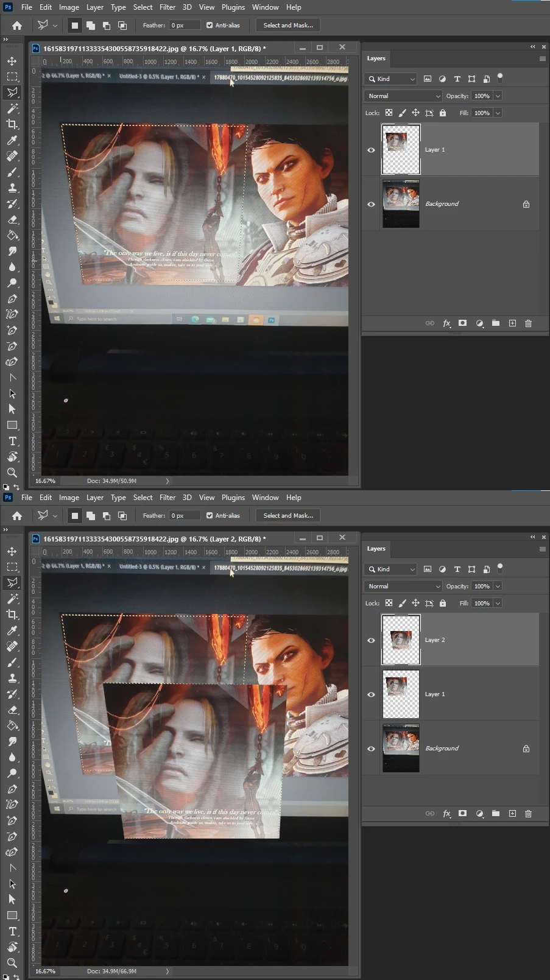The height and width of the screenshot is (980, 550).
Task: Uncheck Anti-alias in the lower options bar
Action: (x=210, y=516)
